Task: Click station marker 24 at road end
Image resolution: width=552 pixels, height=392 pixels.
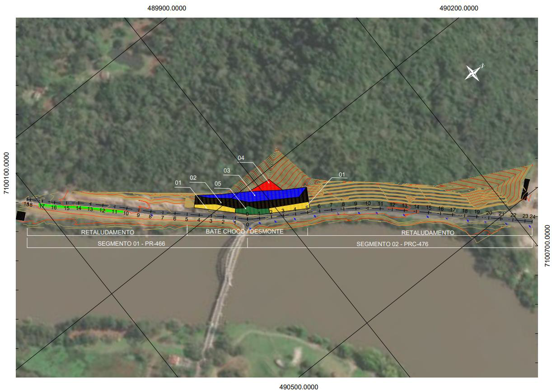Action: tap(532, 217)
